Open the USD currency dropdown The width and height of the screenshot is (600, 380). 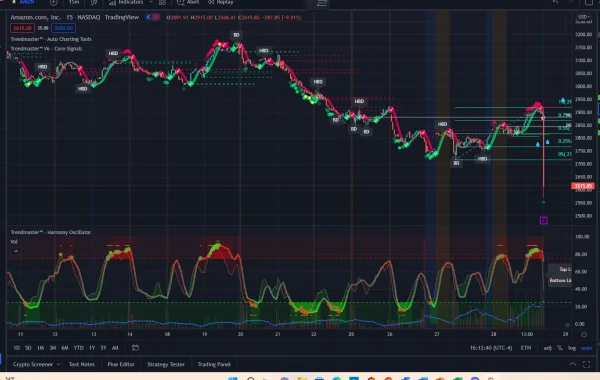click(x=584, y=17)
